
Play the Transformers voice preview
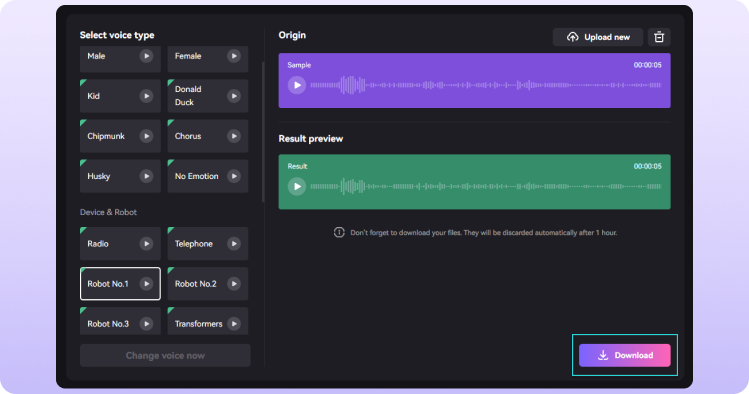234,324
